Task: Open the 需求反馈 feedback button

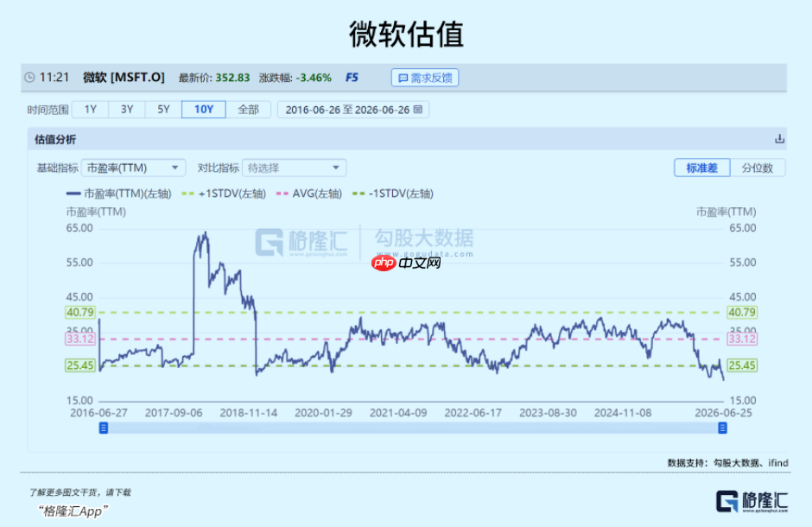Action: [x=425, y=78]
